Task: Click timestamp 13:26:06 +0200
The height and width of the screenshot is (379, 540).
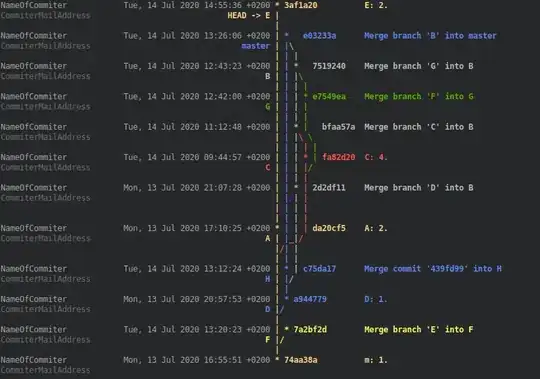Action: tap(237, 36)
